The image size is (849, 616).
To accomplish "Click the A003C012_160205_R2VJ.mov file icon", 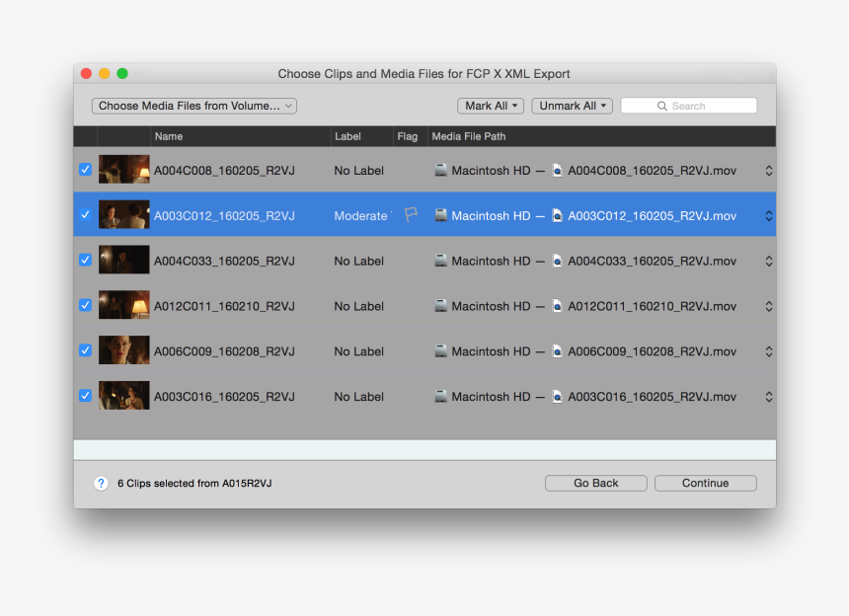I will pyautogui.click(x=558, y=215).
